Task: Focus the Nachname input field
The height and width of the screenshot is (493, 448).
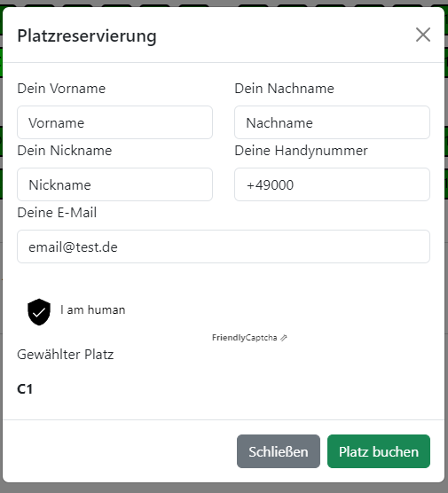Action: click(x=332, y=122)
